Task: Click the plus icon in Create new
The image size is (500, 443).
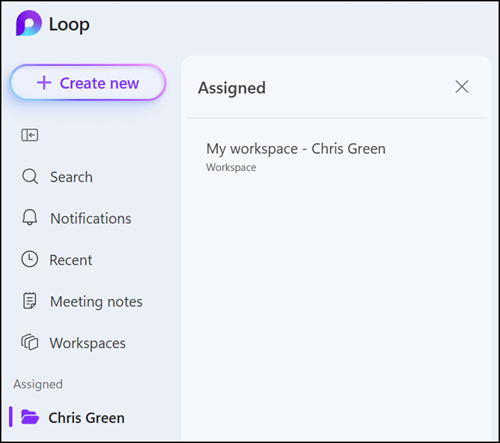Action: pos(44,83)
